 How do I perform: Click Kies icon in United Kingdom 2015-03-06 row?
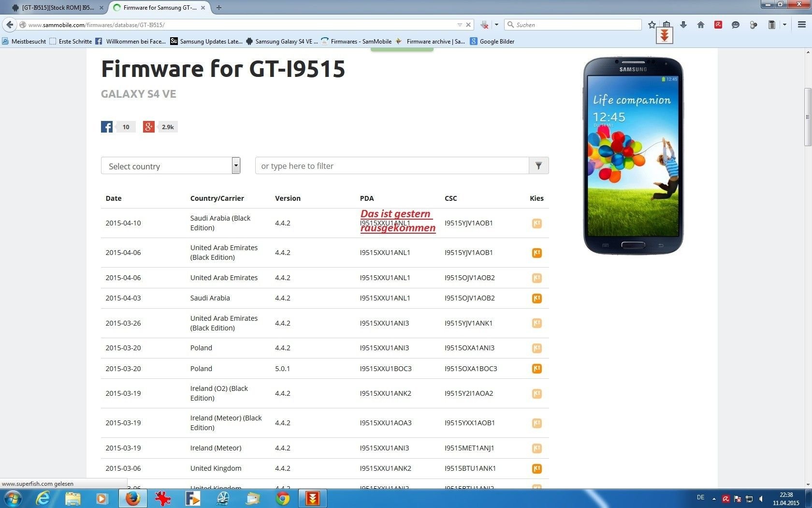536,468
